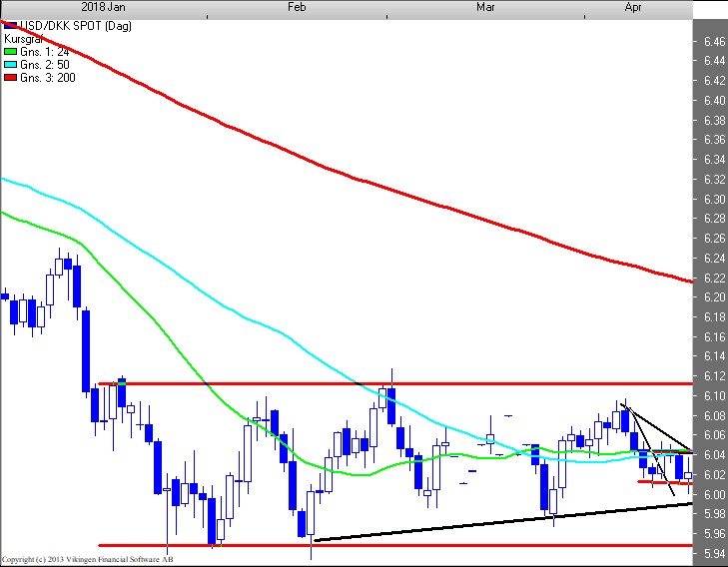Click the green Gns. 1 swatch
Viewport: 728px width, 567px height.
point(10,52)
